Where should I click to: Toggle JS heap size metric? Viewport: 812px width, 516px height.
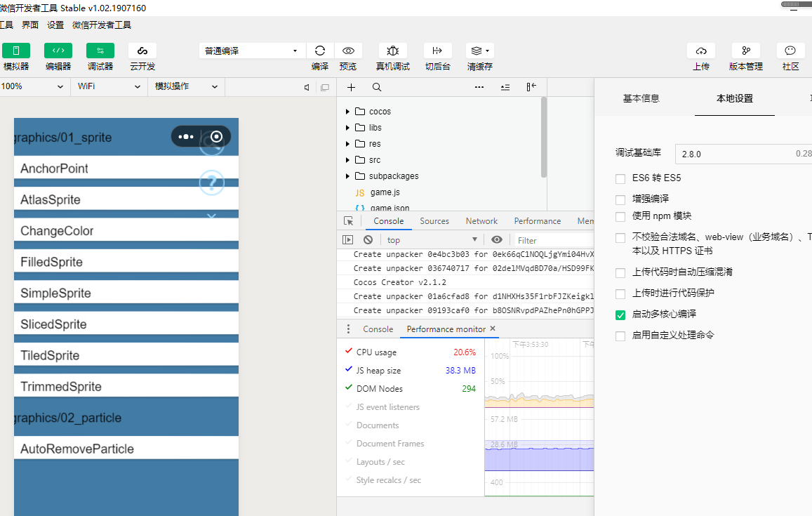(349, 369)
